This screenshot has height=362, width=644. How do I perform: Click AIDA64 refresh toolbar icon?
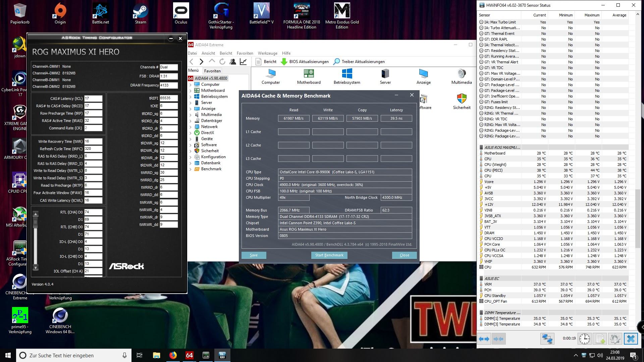(222, 62)
